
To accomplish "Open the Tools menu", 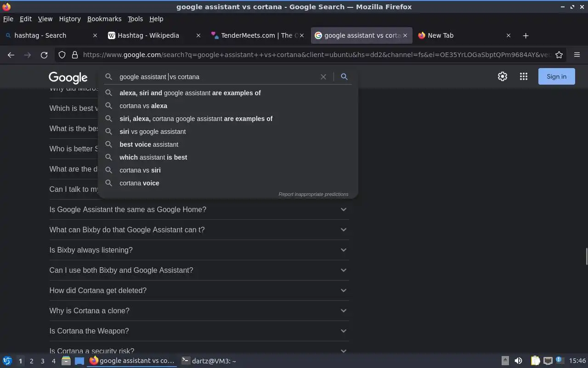I will pos(135,19).
